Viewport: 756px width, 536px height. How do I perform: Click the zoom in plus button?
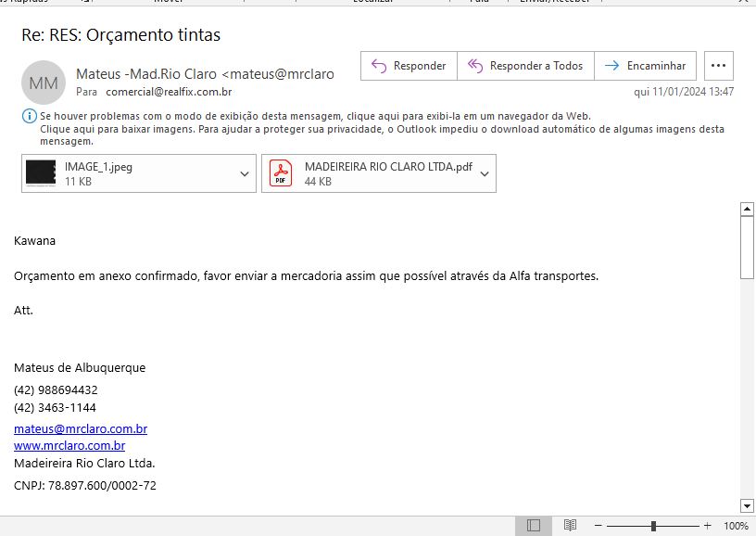coord(707,526)
